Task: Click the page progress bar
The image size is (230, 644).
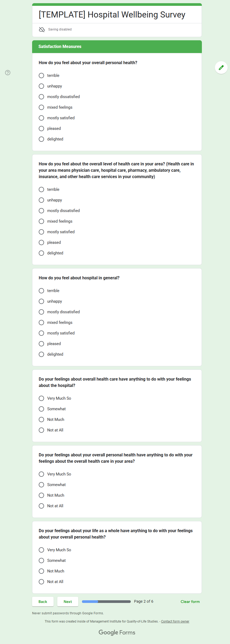Action: tap(106, 602)
